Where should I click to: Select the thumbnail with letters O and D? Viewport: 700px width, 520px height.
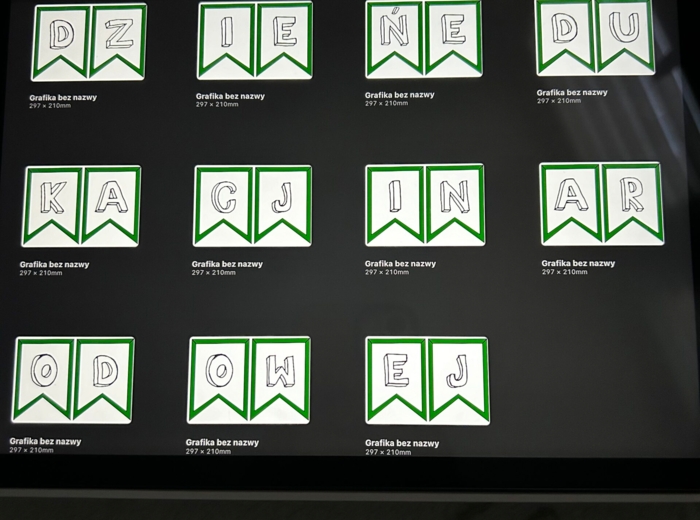click(73, 380)
